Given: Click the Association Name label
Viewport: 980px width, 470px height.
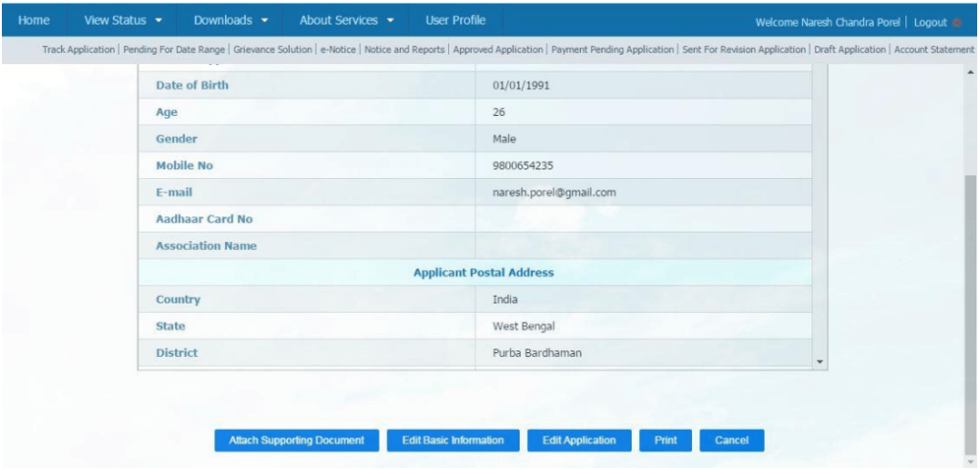Looking at the screenshot, I should coord(207,246).
